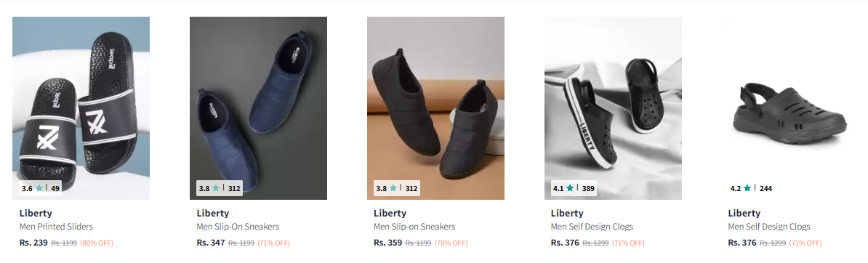Click the 244 reviews count

coord(765,188)
